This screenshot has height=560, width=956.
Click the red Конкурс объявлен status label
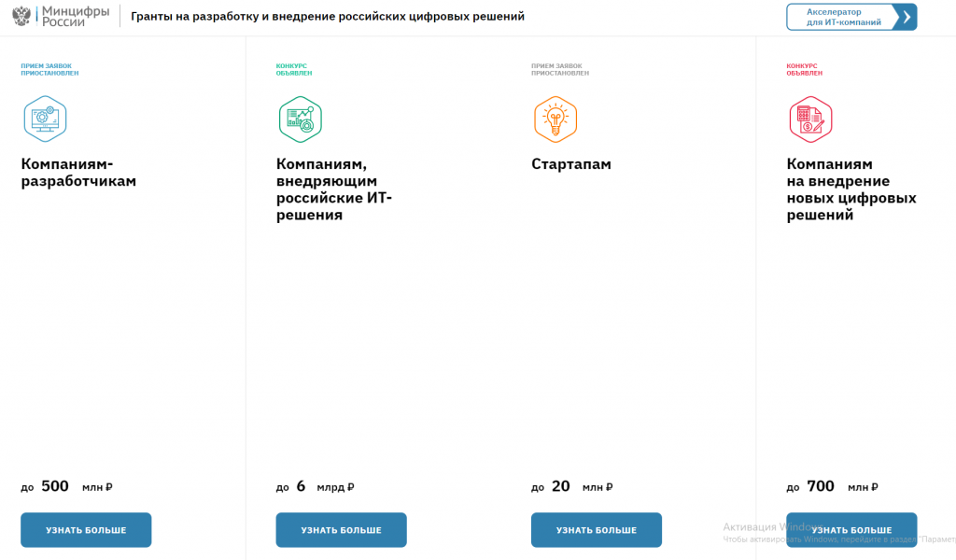(804, 69)
